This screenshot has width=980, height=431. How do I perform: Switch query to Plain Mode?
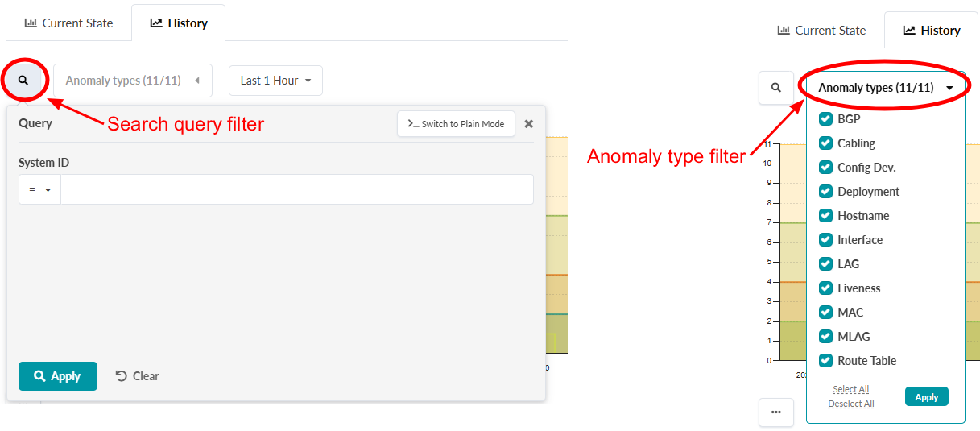[456, 124]
